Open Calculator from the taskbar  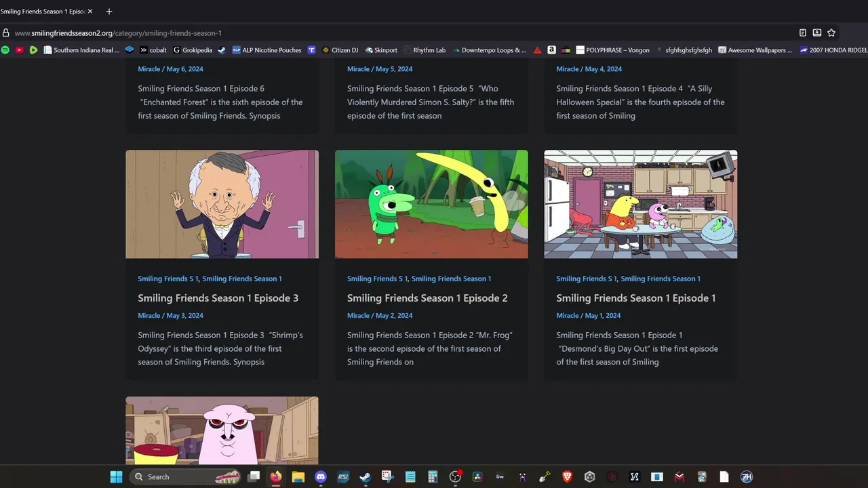[x=433, y=476]
